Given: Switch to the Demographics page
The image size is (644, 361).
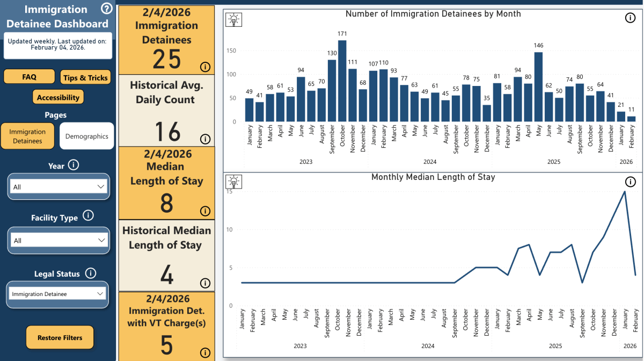Looking at the screenshot, I should click(x=86, y=136).
